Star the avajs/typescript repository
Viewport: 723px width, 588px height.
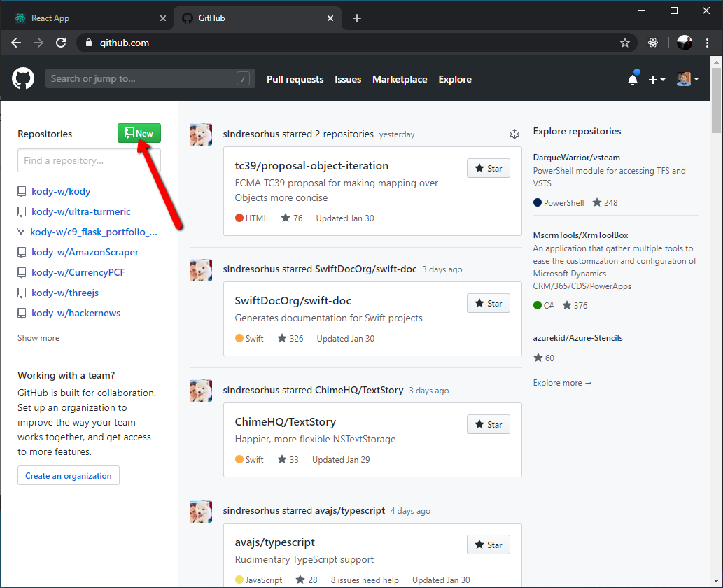click(x=489, y=545)
